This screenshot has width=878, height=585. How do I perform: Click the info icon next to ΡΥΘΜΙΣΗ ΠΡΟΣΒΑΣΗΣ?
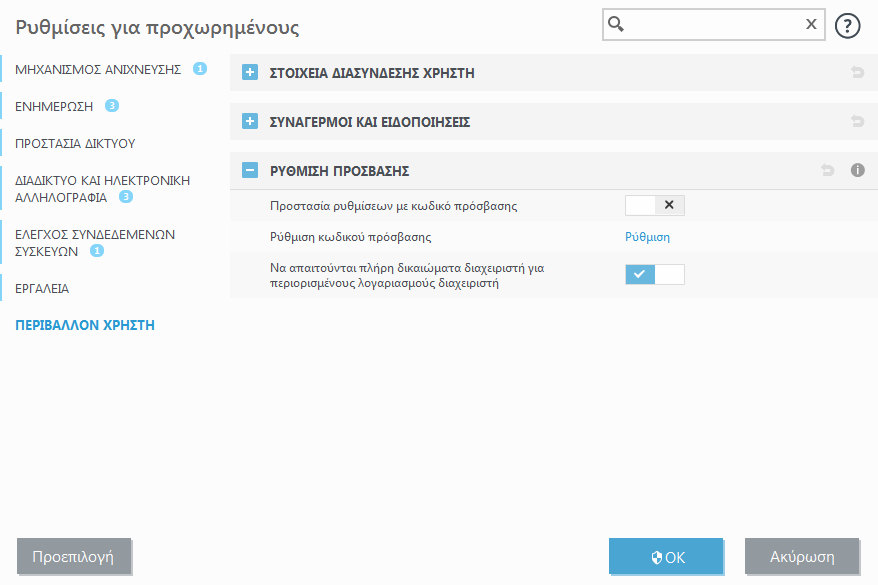click(857, 170)
